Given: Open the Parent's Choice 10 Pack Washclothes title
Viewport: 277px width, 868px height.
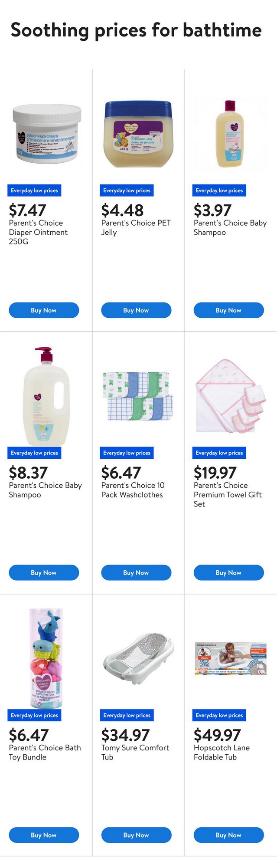Looking at the screenshot, I should [x=133, y=490].
